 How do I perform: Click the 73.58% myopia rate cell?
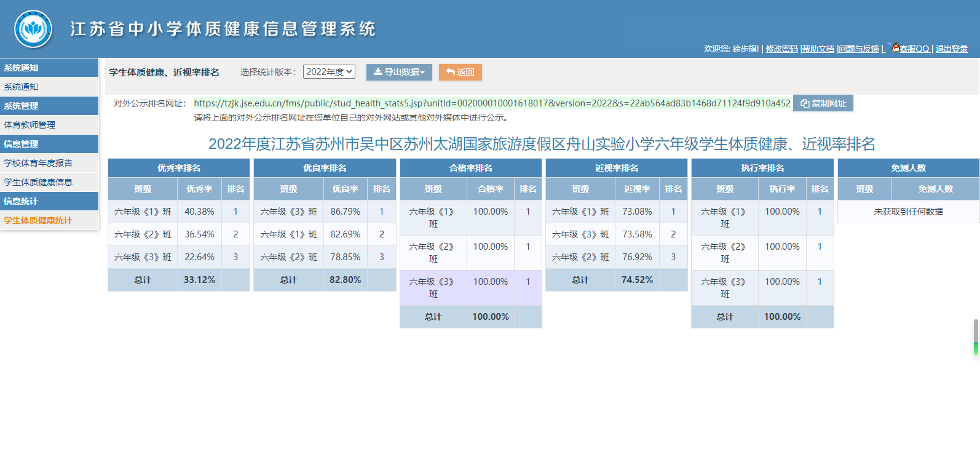(x=637, y=234)
